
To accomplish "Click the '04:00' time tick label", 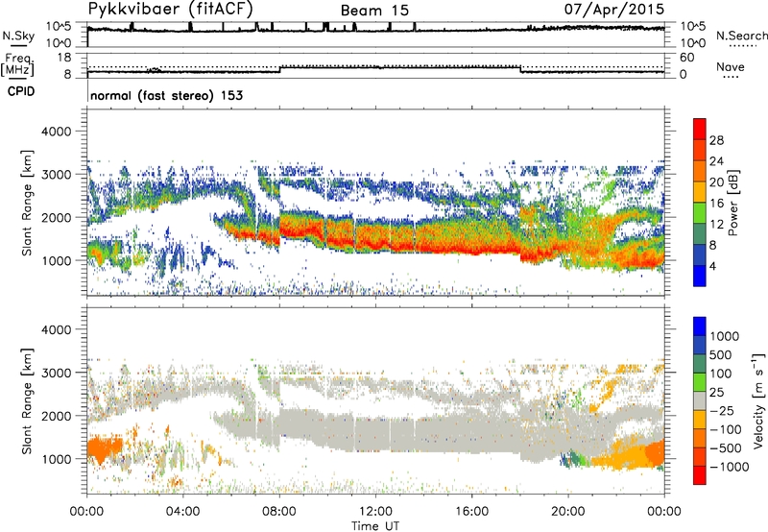I will pyautogui.click(x=183, y=512).
